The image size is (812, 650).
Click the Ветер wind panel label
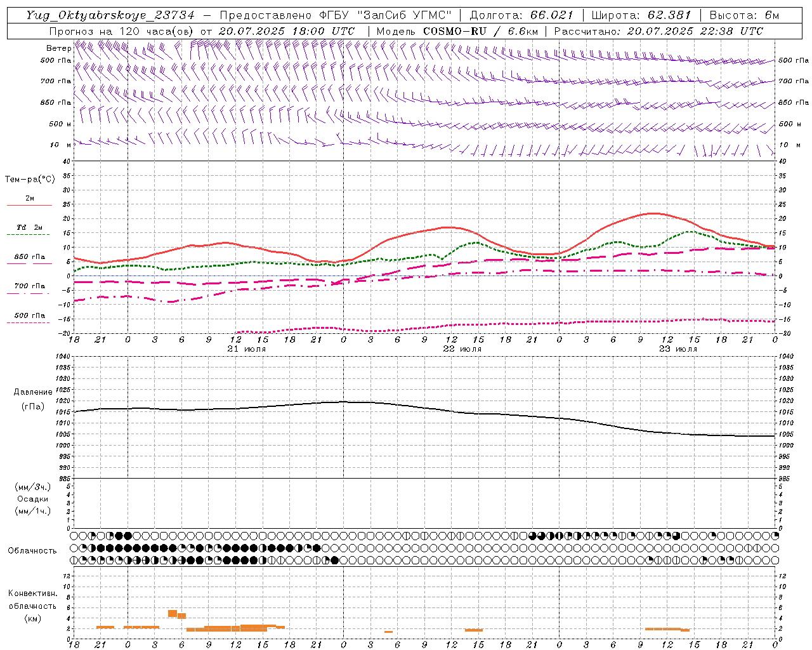pos(58,48)
